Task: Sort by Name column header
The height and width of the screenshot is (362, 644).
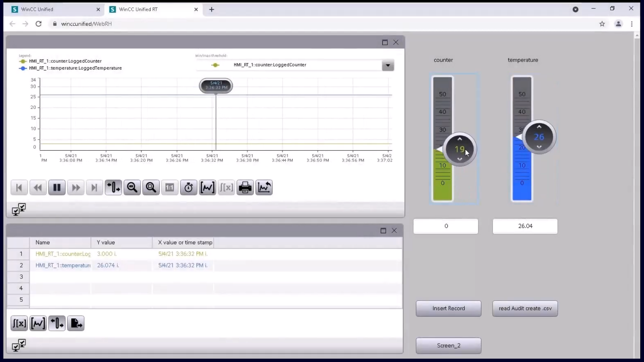Action: [x=60, y=242]
